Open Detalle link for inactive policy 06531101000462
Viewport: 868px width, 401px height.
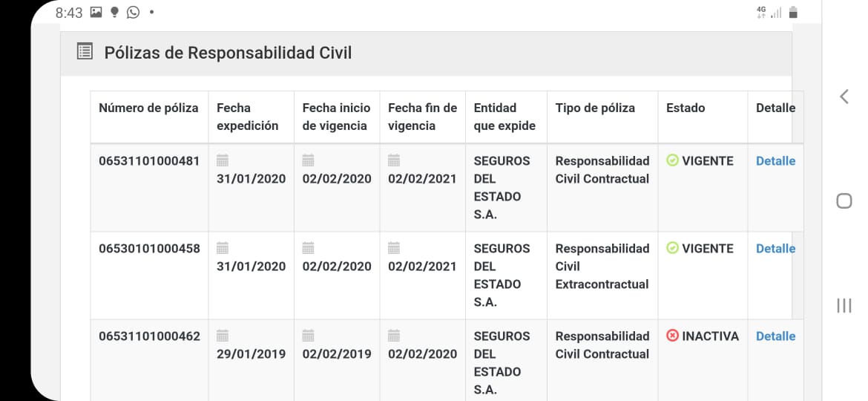tap(775, 336)
